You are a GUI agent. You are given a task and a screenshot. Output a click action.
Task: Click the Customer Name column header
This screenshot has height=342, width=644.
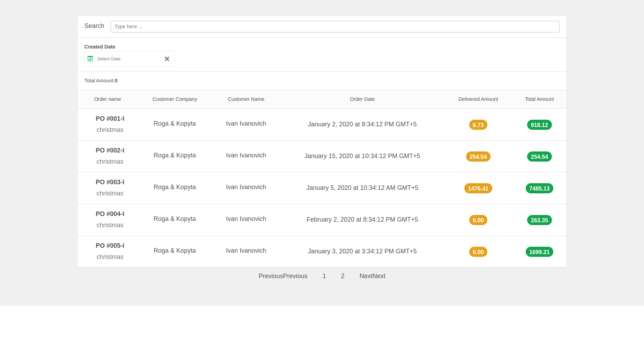tap(246, 99)
